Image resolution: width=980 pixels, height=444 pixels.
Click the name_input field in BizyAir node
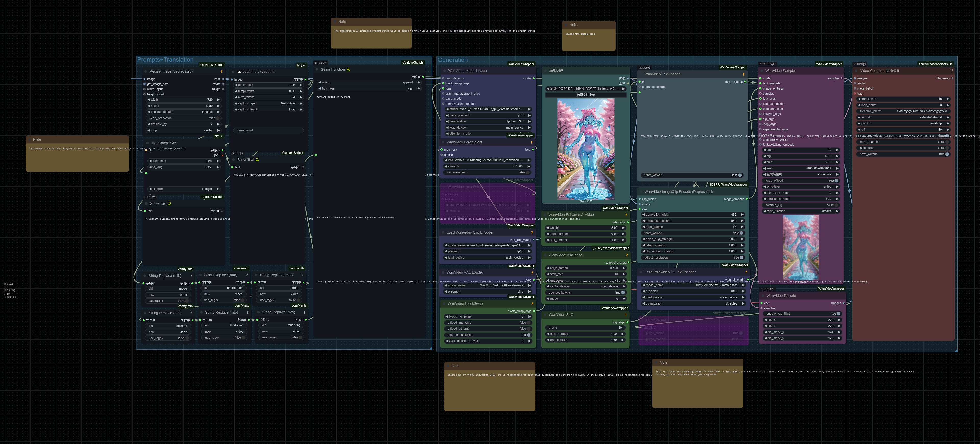click(268, 130)
